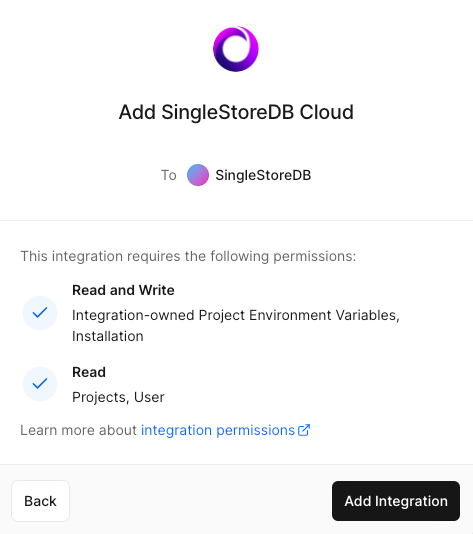Screen dimensions: 473x534
Task: Click the Projects, User permission text
Action: (x=118, y=397)
